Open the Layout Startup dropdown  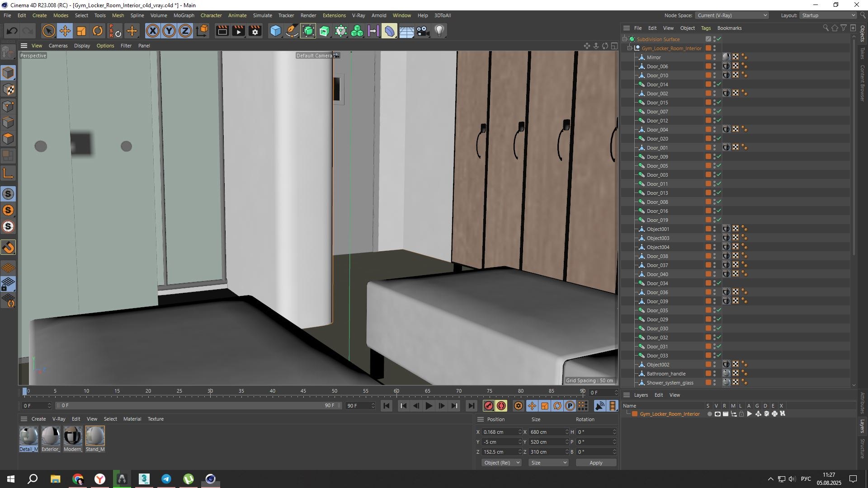(x=828, y=15)
